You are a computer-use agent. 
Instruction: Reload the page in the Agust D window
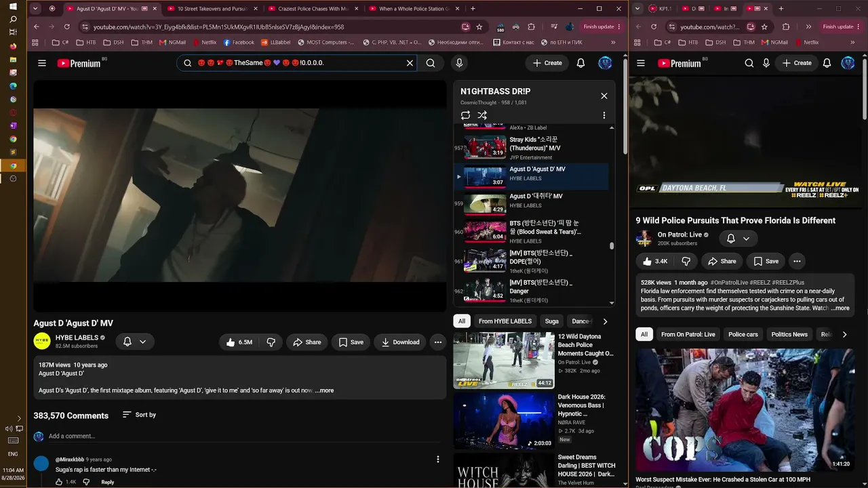[x=66, y=26]
